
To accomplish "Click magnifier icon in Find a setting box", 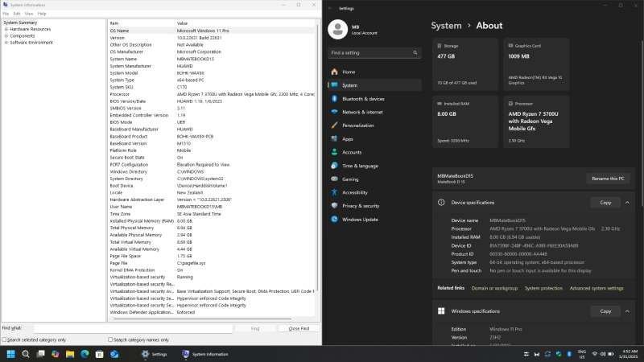I will tap(415, 53).
